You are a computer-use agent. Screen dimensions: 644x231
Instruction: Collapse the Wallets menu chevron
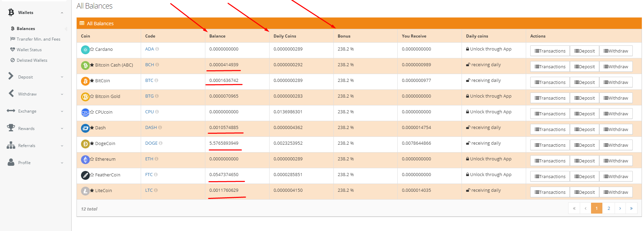[x=62, y=13]
